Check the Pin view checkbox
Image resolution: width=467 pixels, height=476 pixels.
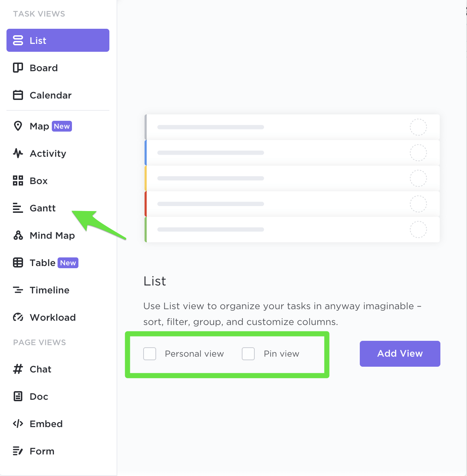click(x=248, y=354)
